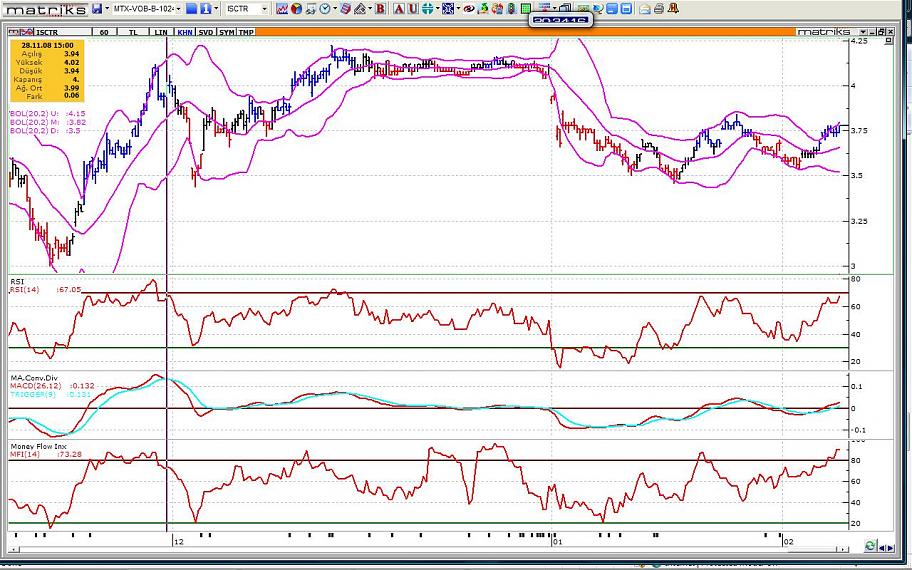Click the TL currency button
912x570 pixels.
132,32
